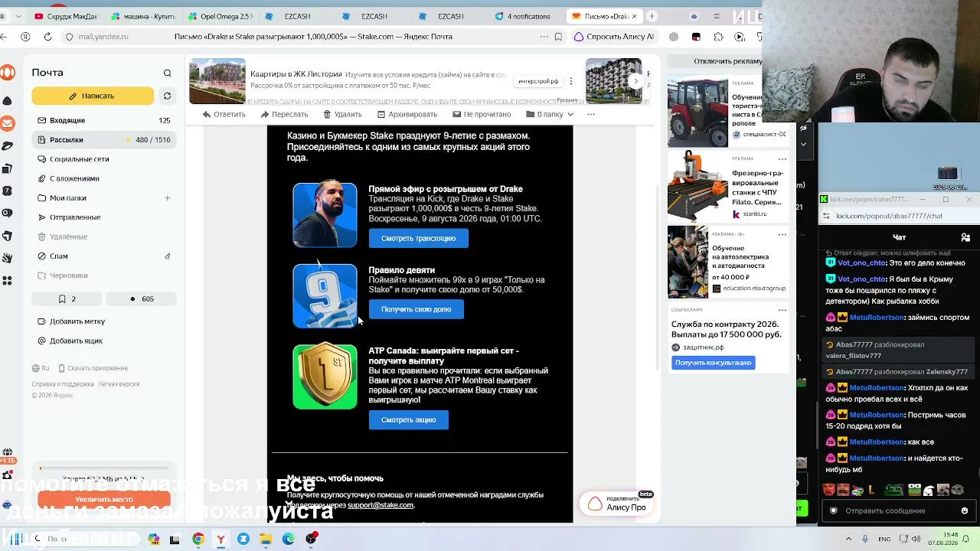Screen dimensions: 980x551
Task: Open Yandex Browser from the taskbar
Action: (x=220, y=540)
